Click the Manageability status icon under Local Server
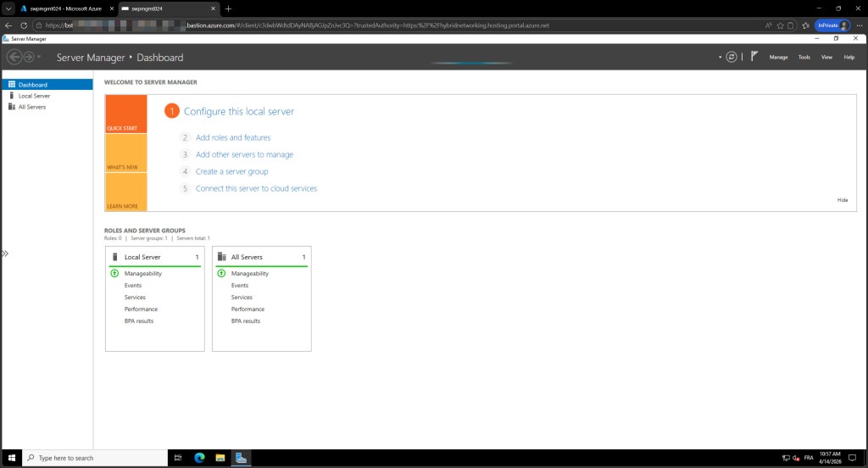This screenshot has height=468, width=868. pos(114,274)
